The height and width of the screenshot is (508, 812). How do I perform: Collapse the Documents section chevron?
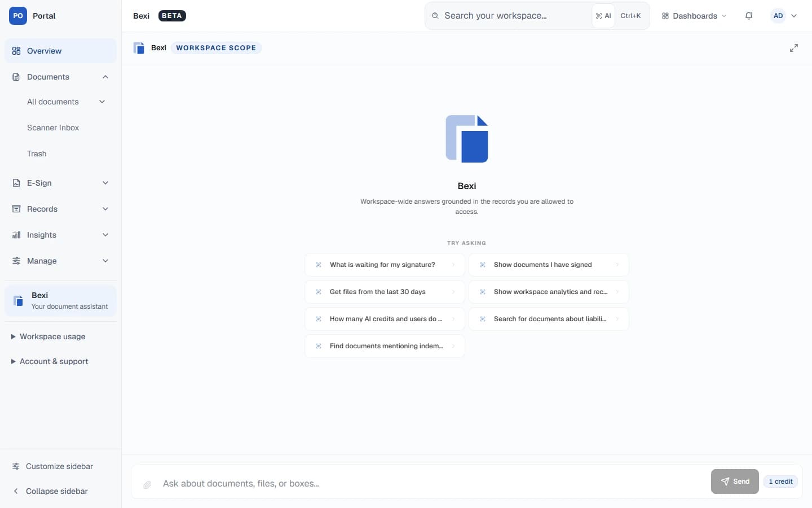tap(105, 77)
